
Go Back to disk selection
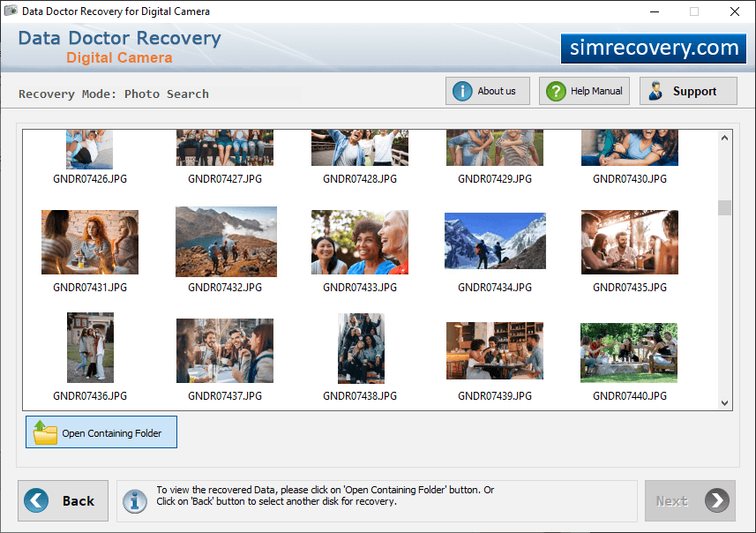64,500
